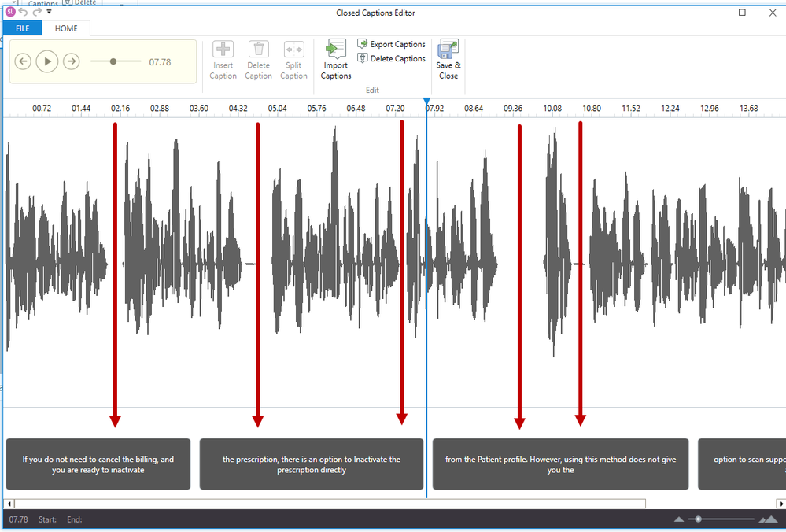
Task: Switch to the HOME ribbon tab
Action: (66, 28)
